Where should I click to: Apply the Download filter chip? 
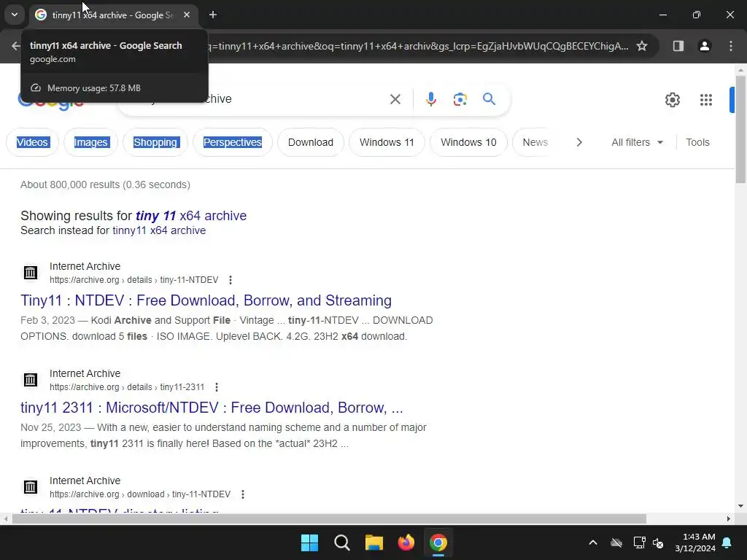311,142
